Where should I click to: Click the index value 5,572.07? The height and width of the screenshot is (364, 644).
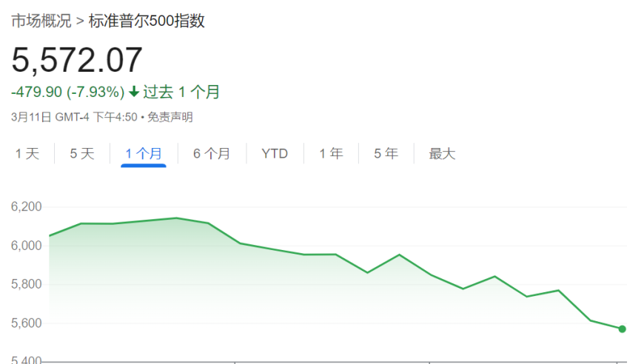(77, 60)
